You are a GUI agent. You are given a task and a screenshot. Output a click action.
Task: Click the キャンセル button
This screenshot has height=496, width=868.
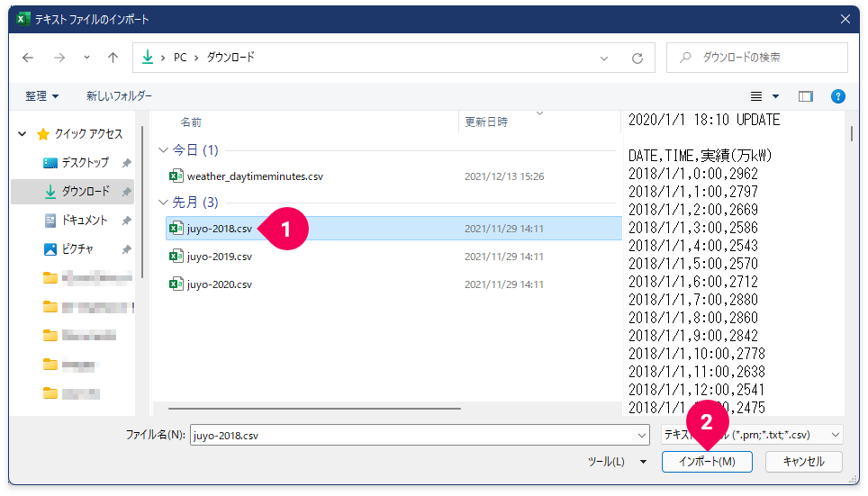(804, 462)
